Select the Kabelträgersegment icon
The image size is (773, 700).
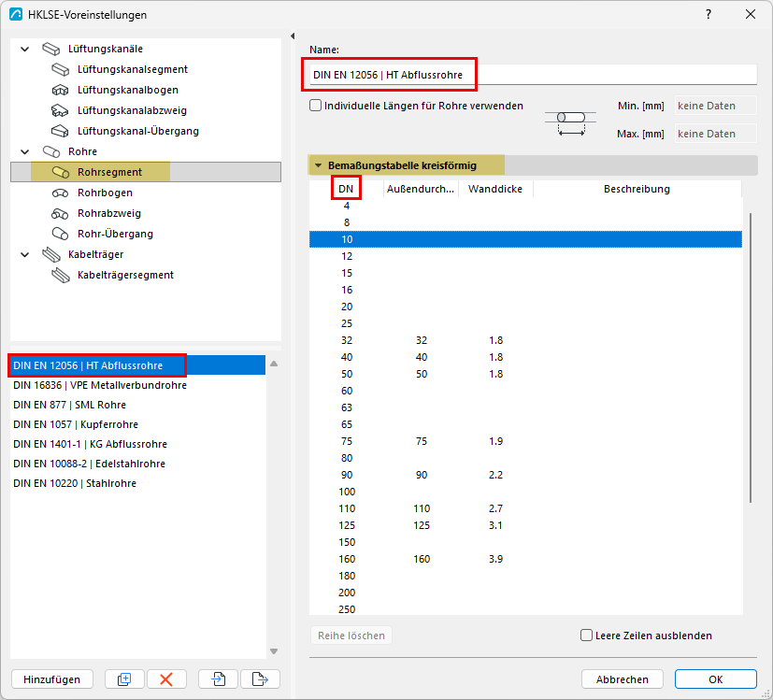(61, 275)
